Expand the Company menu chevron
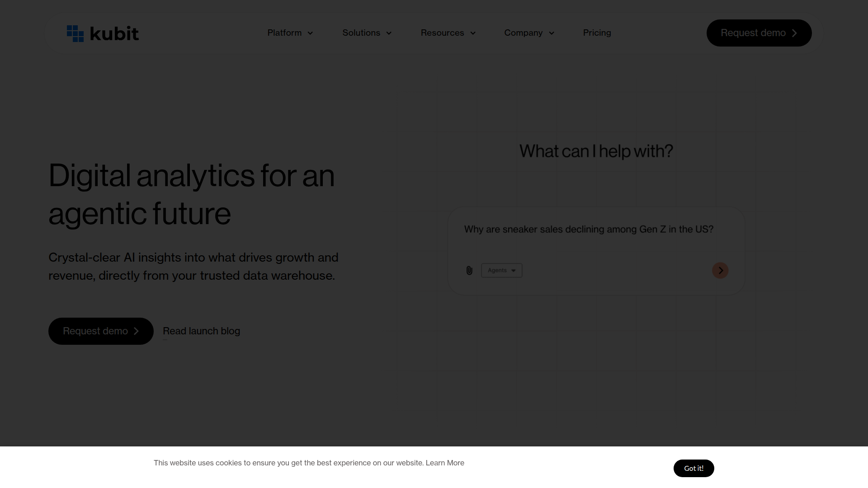Viewport: 868px width, 488px height. click(552, 33)
